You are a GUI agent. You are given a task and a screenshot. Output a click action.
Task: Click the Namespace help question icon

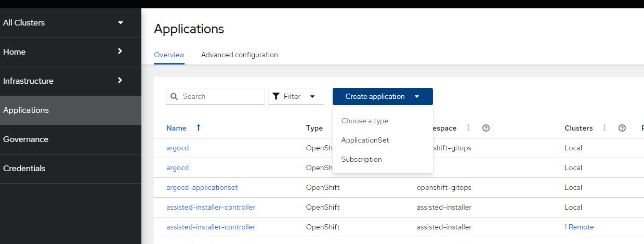(x=486, y=128)
